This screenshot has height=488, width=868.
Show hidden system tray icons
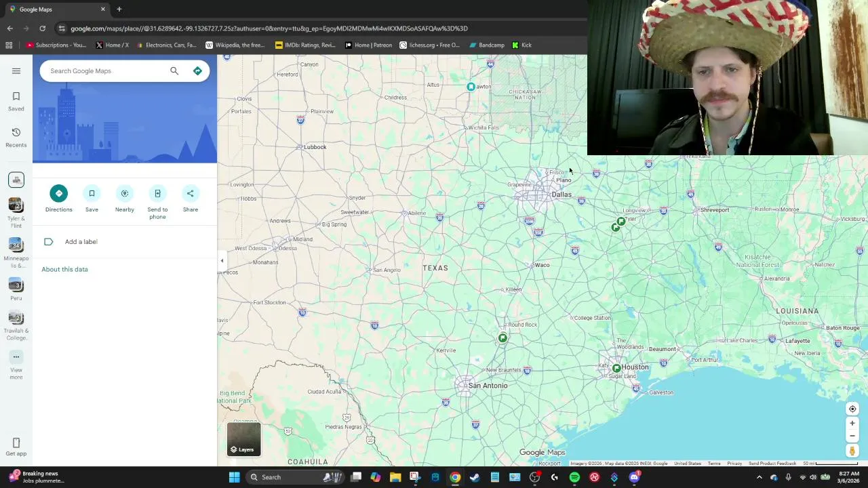point(759,477)
